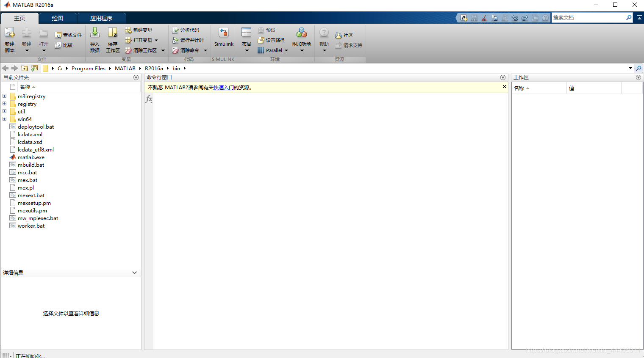Switch to the 绘图 (Plots) tab
644x358 pixels.
tap(58, 18)
